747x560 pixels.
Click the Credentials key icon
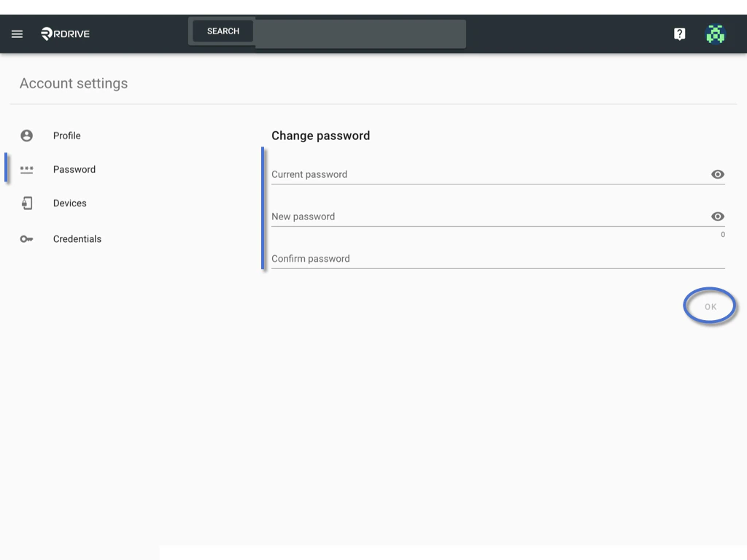point(27,238)
